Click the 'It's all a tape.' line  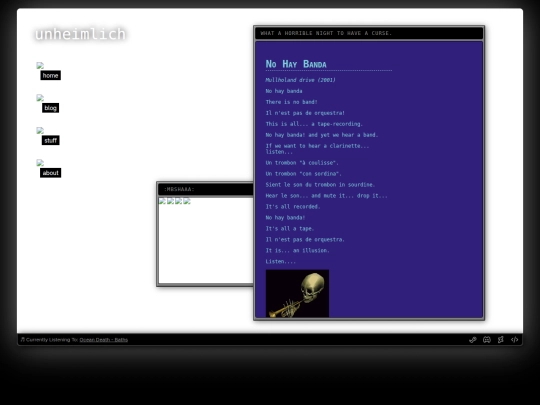pos(290,228)
